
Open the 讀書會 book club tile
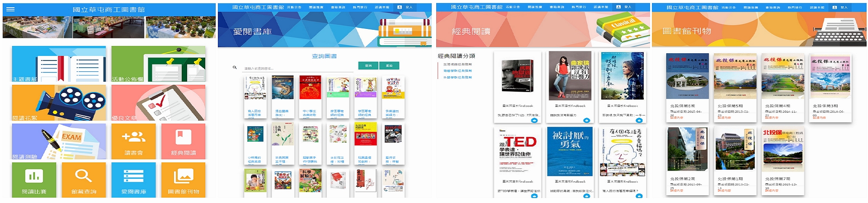(x=133, y=141)
